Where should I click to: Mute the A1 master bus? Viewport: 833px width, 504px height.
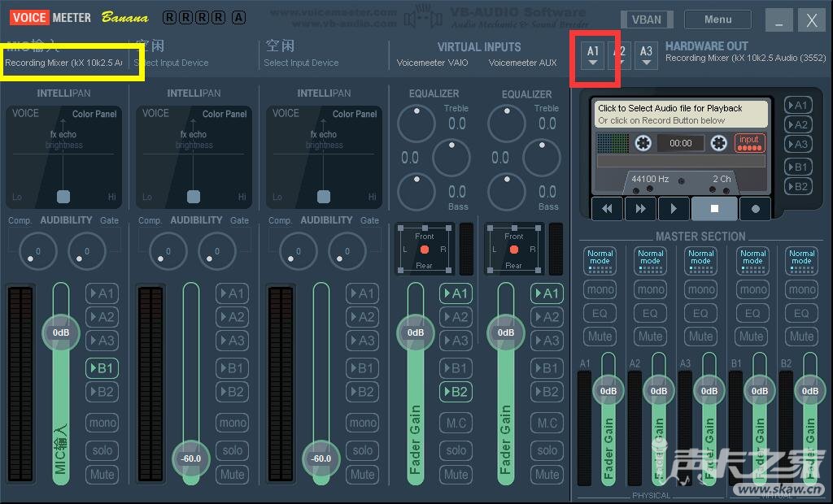[x=600, y=337]
